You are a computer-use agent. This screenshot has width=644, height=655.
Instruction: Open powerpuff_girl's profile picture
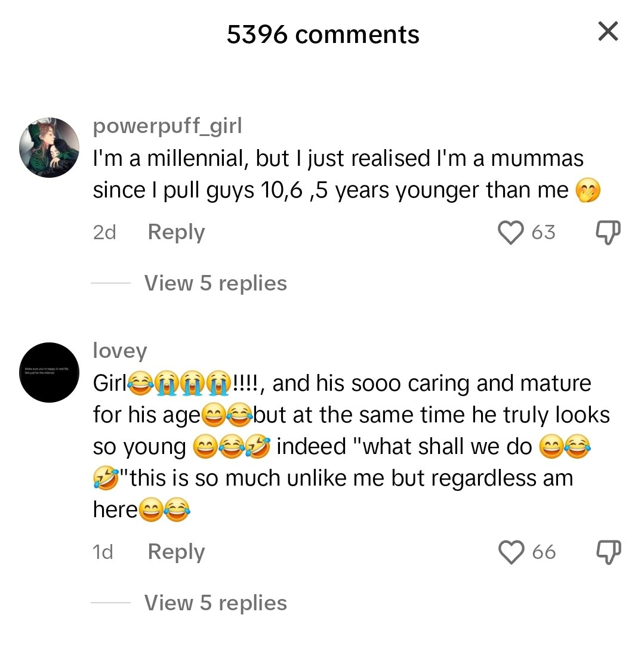point(49,147)
